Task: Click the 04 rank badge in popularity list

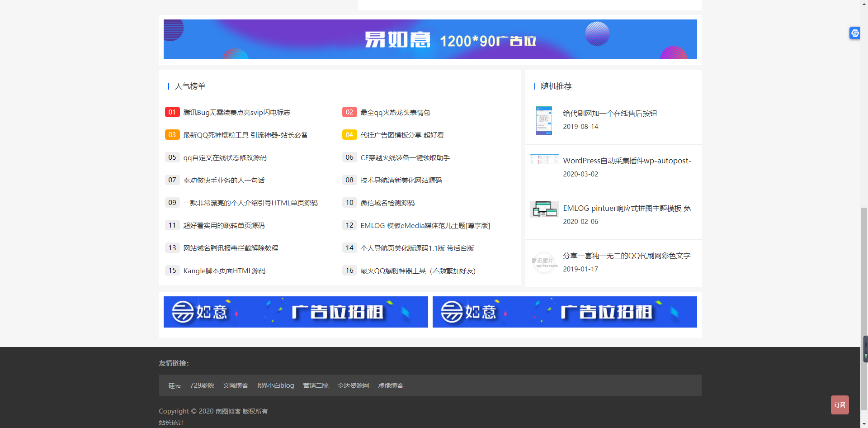Action: pos(349,135)
